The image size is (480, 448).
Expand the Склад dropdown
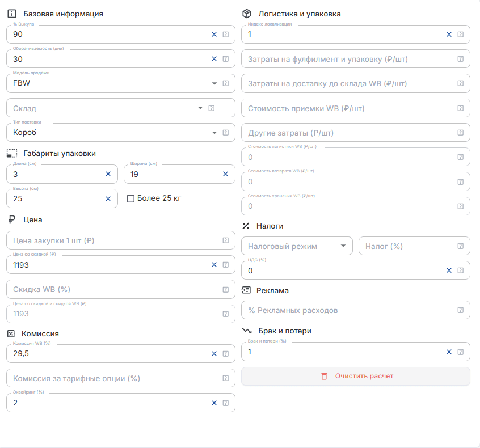click(200, 108)
